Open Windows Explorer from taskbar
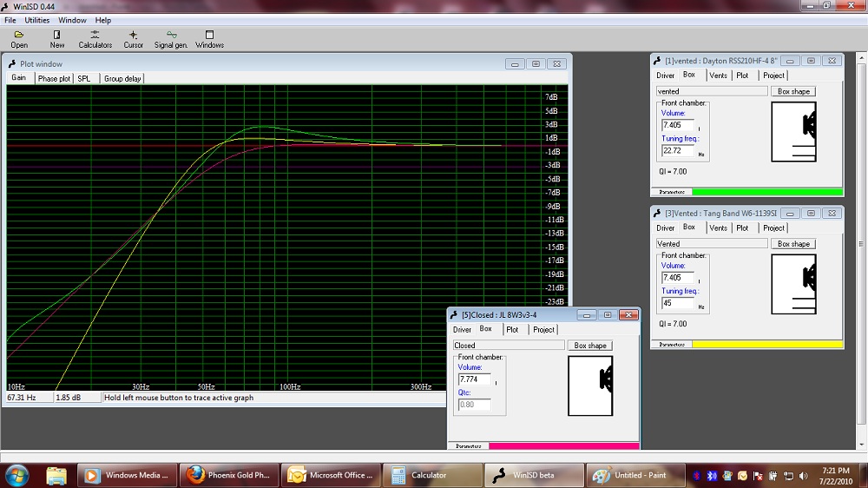Screen dimensions: 868x488 (56, 475)
